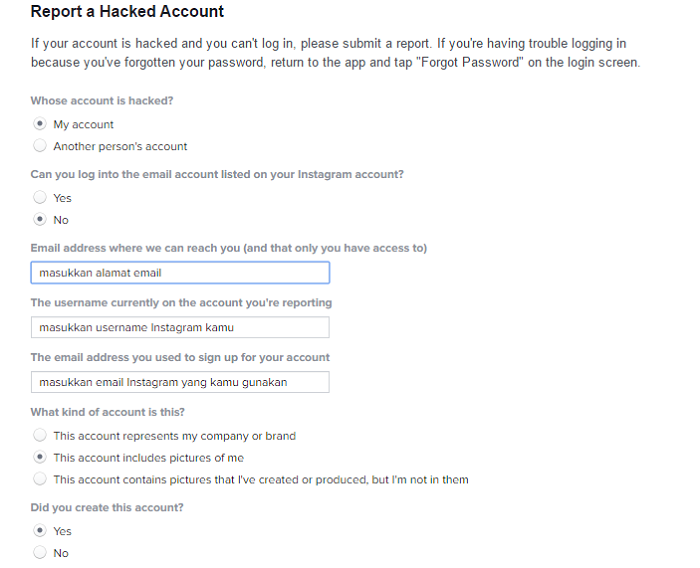Click the "Report a Hacked Account" heading
The image size is (700, 568).
click(x=127, y=12)
